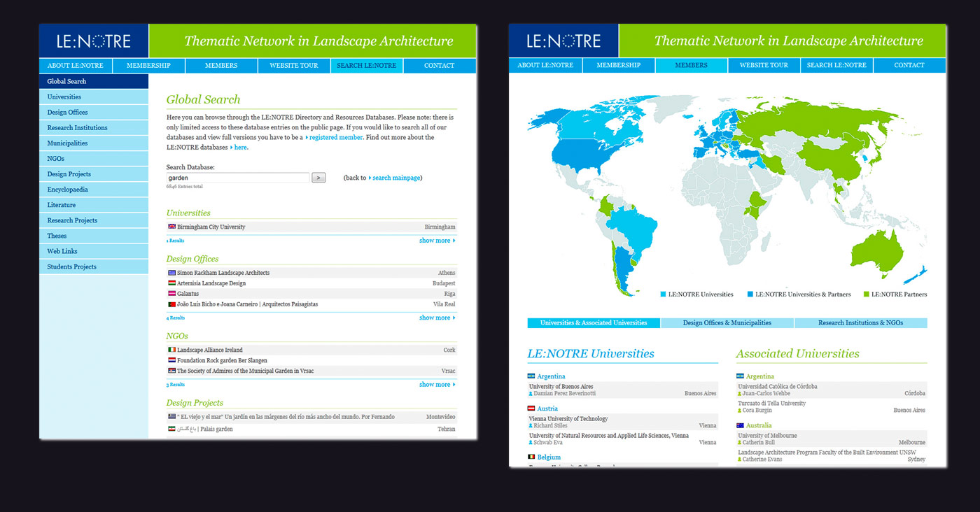Click flag icon next to Galantus
This screenshot has width=980, height=512.
[x=172, y=294]
